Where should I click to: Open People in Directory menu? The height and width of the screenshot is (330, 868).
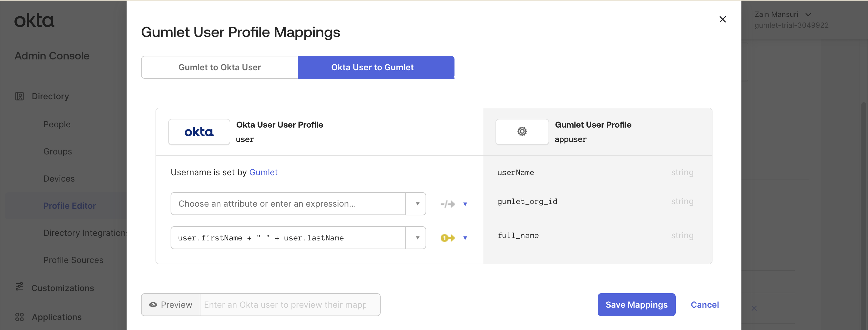(57, 124)
